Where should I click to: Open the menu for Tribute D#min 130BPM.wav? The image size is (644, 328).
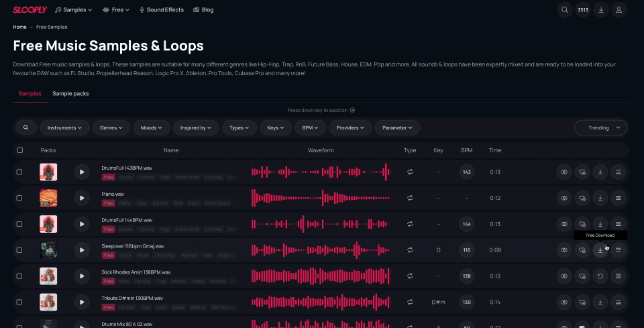point(619,301)
